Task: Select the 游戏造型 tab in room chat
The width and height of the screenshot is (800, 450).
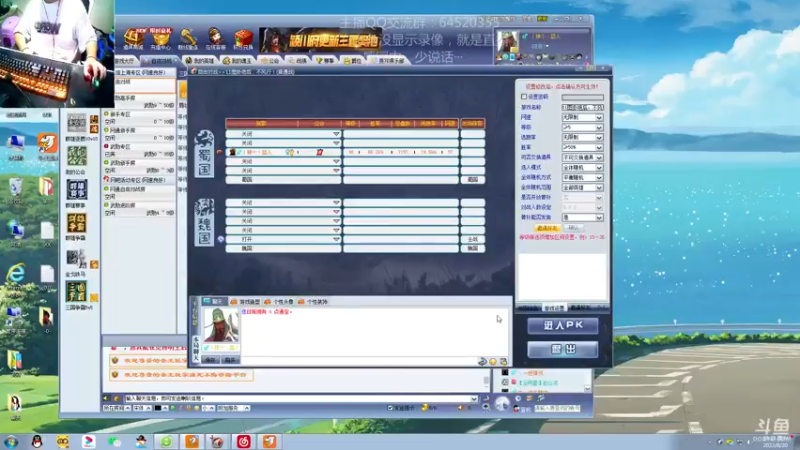Action: coord(245,302)
